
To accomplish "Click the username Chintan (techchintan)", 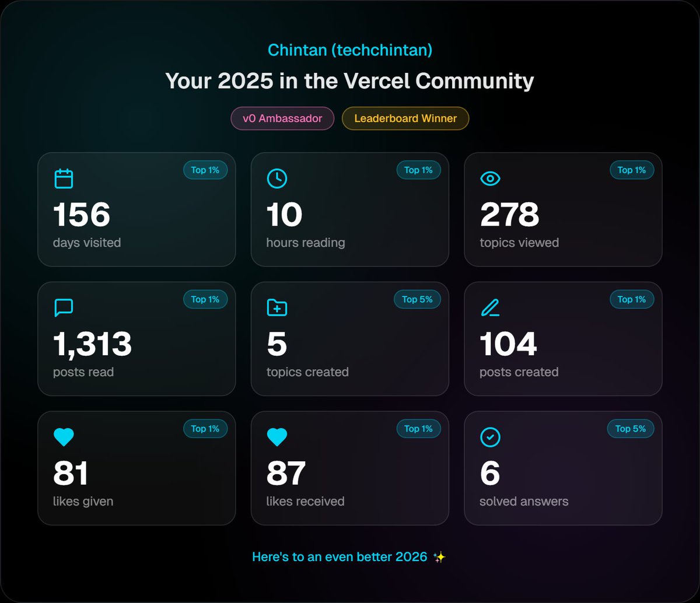I will [x=350, y=50].
